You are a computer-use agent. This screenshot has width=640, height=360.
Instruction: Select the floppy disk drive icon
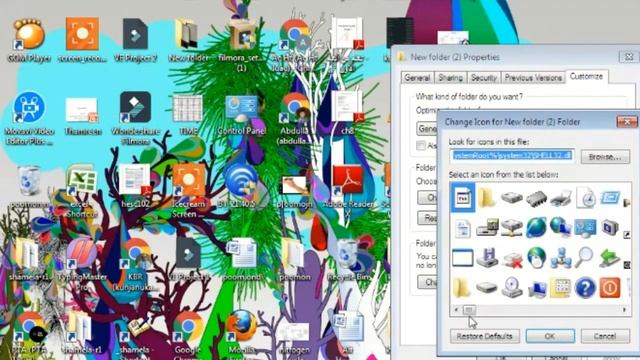pyautogui.click(x=487, y=258)
